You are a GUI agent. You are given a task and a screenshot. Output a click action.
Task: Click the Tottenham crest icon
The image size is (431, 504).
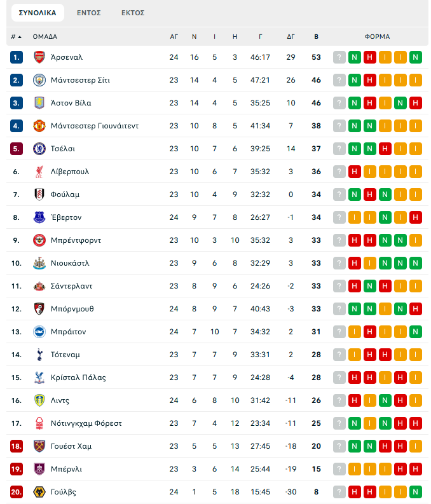pos(39,355)
